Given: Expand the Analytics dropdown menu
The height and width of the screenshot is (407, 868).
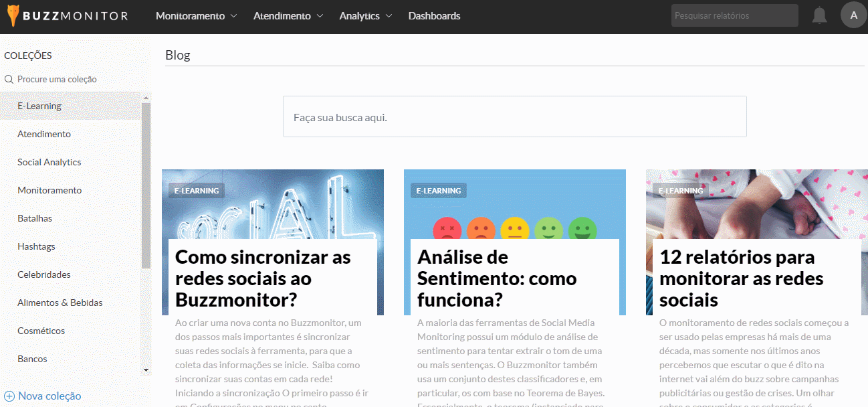Looking at the screenshot, I should [x=365, y=16].
